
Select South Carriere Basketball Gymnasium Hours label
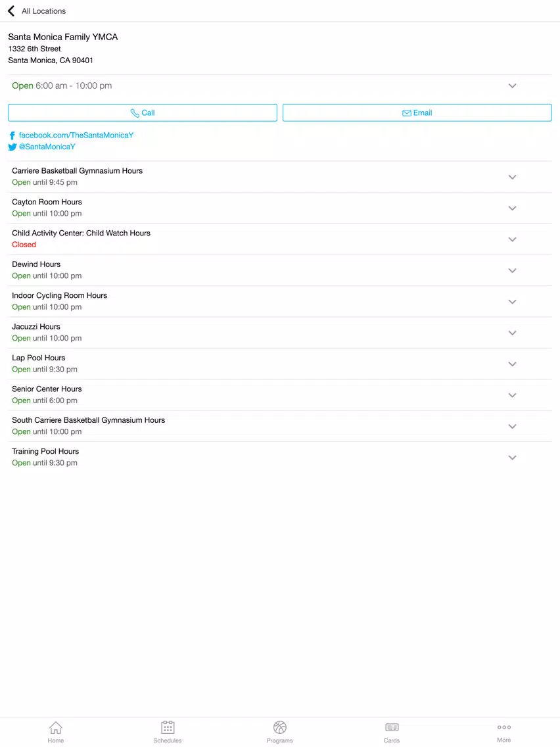[x=89, y=420]
